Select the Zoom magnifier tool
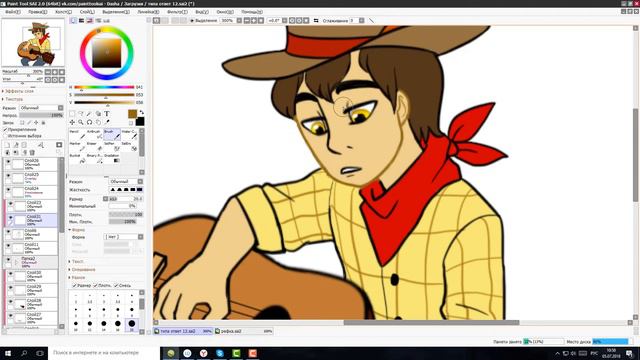This screenshot has height=360, width=640. click(x=81, y=122)
